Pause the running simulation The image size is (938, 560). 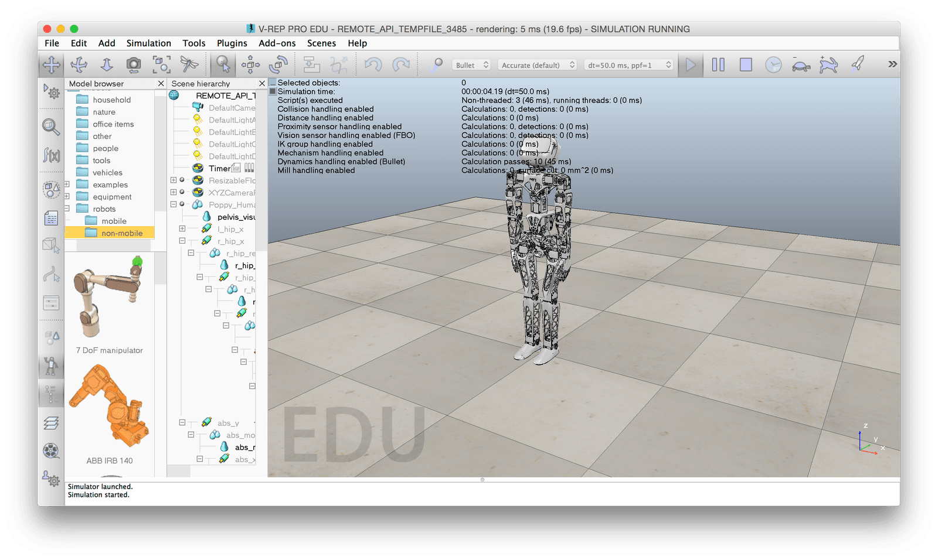pos(718,64)
